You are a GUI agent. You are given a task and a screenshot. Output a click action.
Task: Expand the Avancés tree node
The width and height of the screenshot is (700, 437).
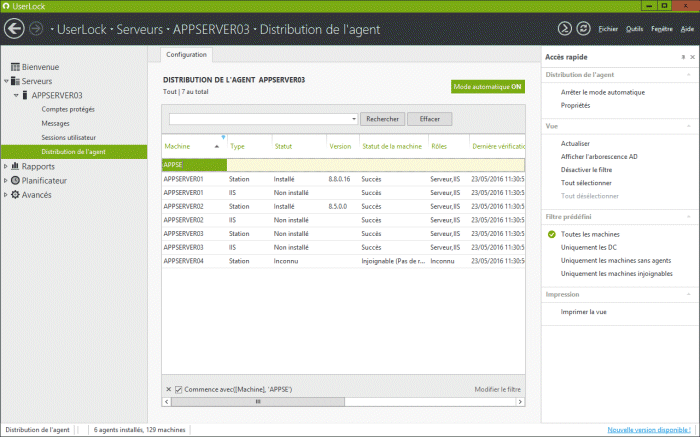[x=6, y=195]
